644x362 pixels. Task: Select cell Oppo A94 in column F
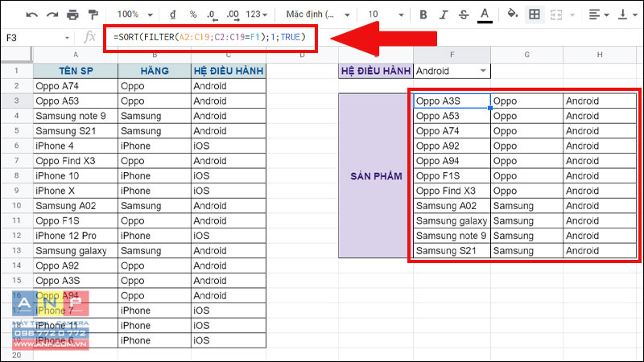coord(452,160)
